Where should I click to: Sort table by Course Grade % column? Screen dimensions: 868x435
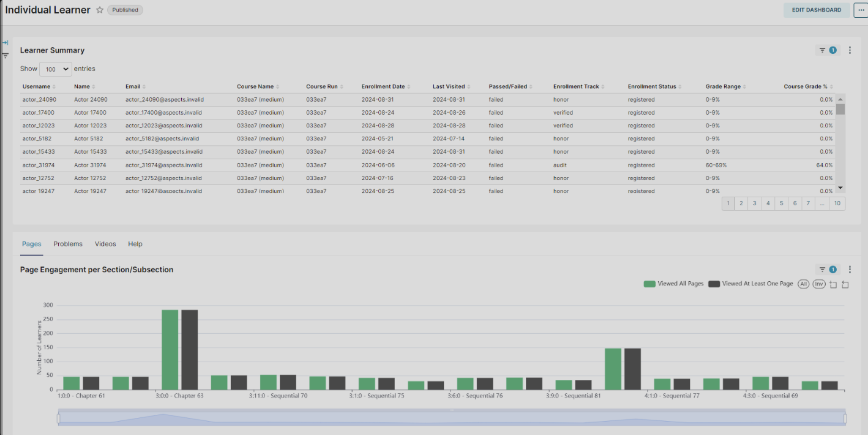point(809,86)
